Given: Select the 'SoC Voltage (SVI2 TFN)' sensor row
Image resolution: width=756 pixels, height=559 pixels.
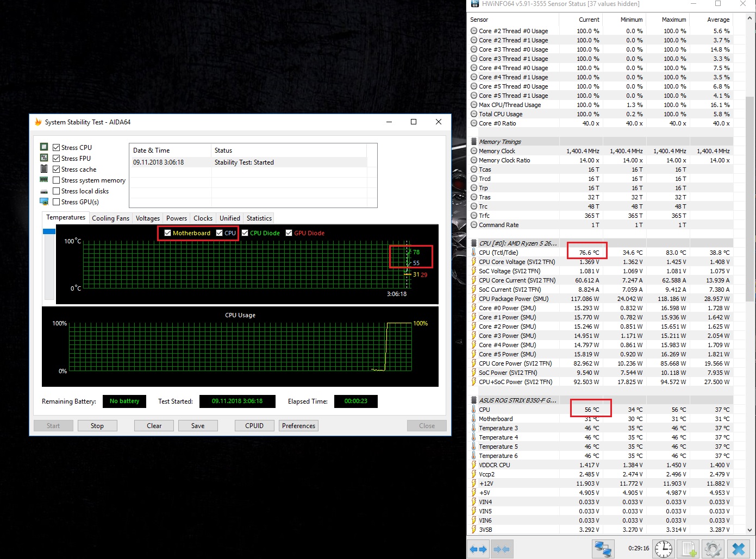Looking at the screenshot, I should [601, 271].
